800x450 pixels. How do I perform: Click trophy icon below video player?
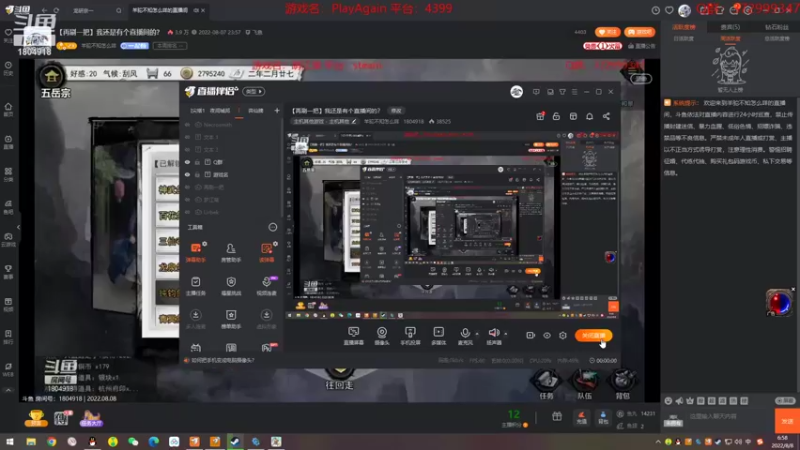36,418
